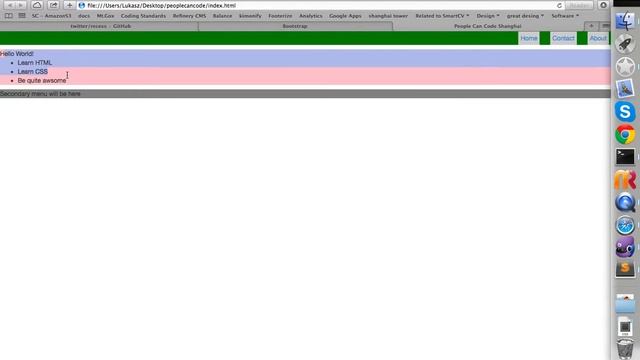Expand the 'Software' bookmarks folder
This screenshot has height=360, width=640.
click(565, 16)
